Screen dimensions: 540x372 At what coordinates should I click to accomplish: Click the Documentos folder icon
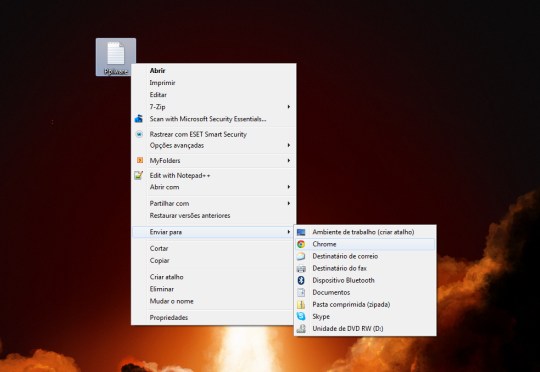pyautogui.click(x=301, y=292)
